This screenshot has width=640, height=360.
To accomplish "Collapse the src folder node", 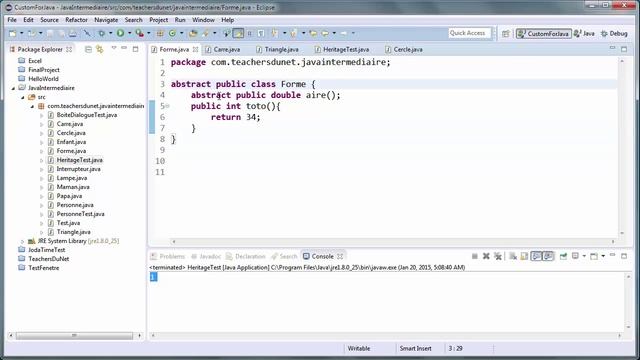I will pyautogui.click(x=23, y=97).
